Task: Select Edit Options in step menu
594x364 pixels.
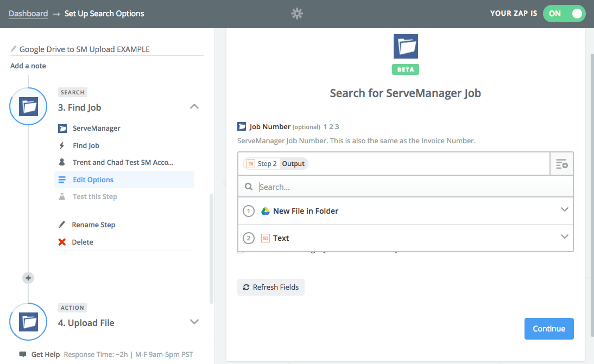Action: point(124,180)
